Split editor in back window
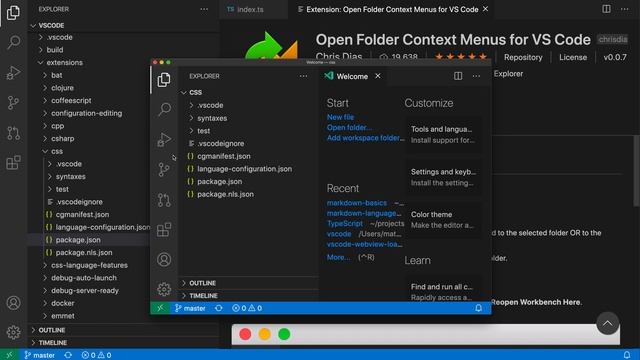Viewport: 640px width, 360px height. coord(607,9)
